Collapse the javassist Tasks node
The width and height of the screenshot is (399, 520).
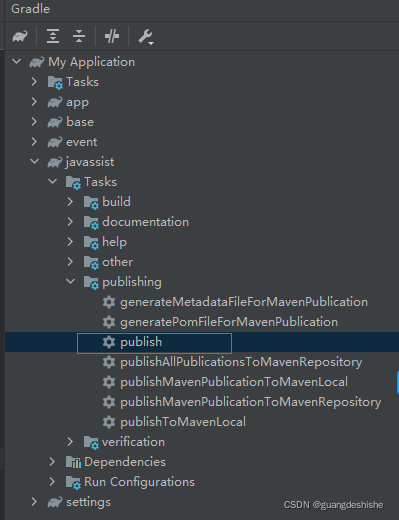pyautogui.click(x=52, y=182)
